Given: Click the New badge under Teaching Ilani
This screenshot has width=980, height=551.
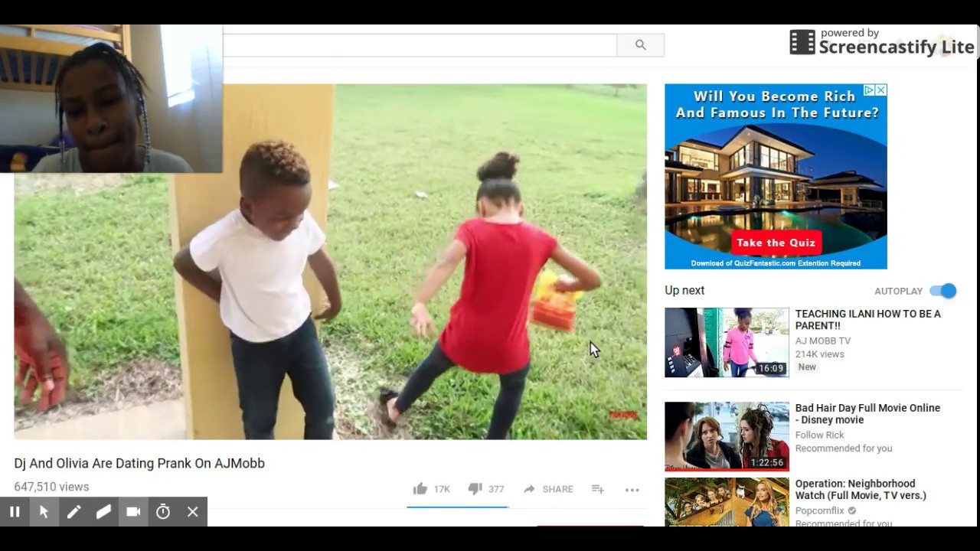Looking at the screenshot, I should click(807, 367).
